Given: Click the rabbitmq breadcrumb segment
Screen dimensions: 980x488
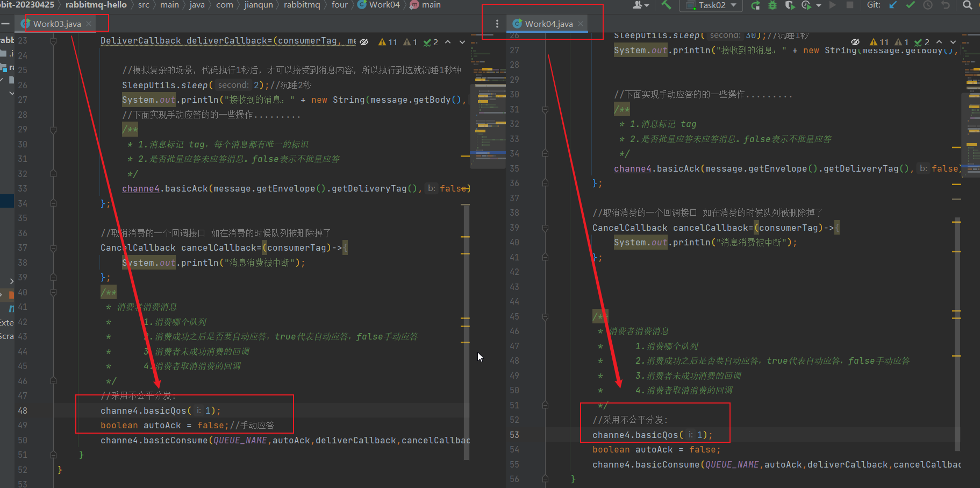Looking at the screenshot, I should coord(302,5).
